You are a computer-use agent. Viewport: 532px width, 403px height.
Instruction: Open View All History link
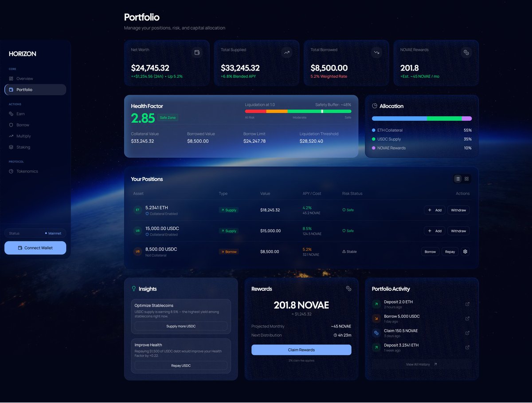(x=422, y=364)
